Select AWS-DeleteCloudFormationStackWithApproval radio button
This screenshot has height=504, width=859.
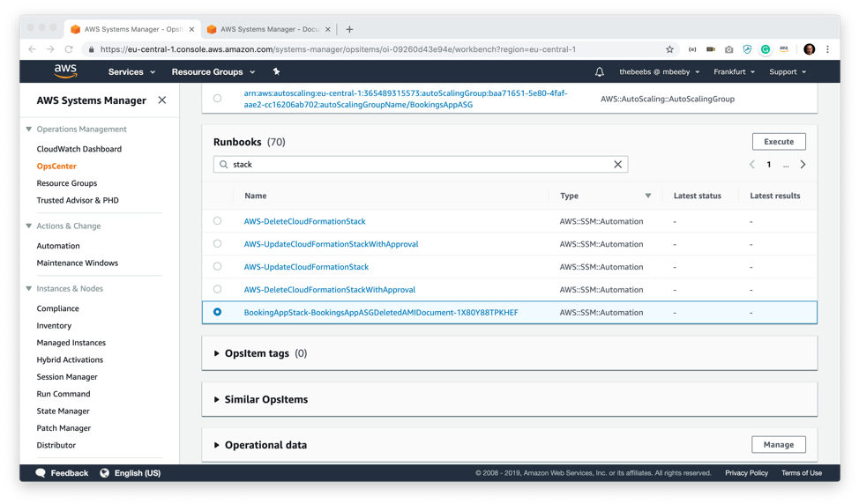coord(218,289)
